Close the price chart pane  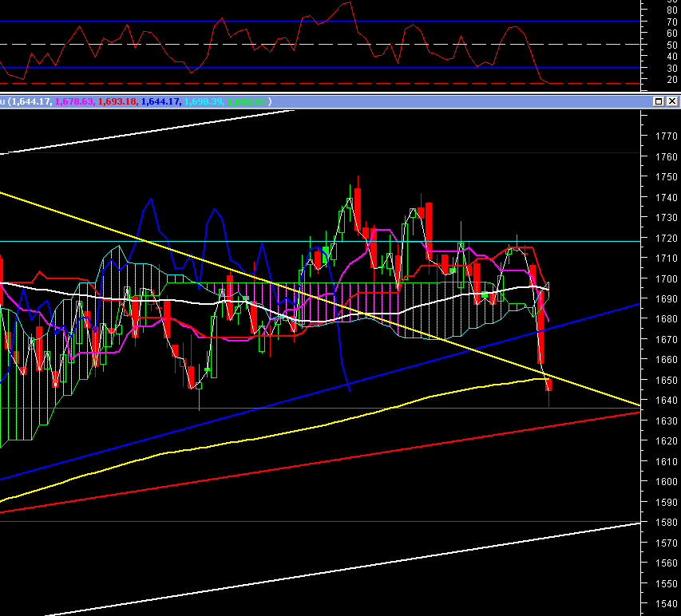[672, 101]
